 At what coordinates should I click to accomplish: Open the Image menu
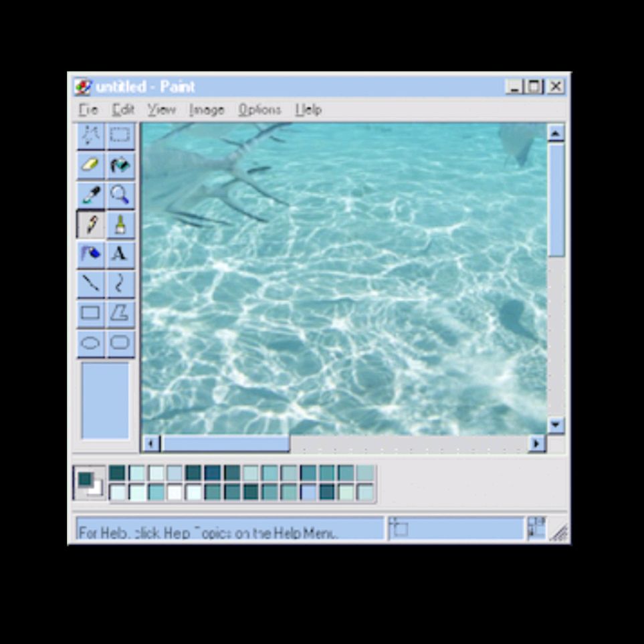pos(207,110)
